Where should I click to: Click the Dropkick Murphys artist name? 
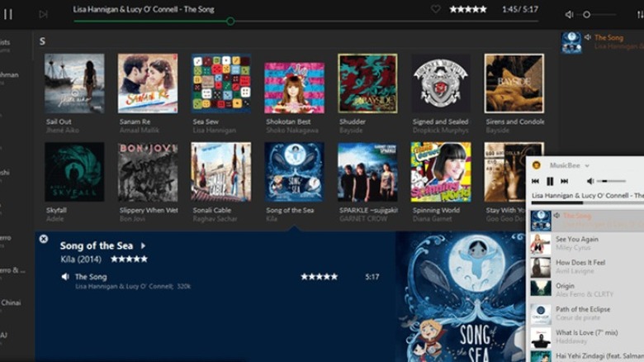(x=440, y=131)
